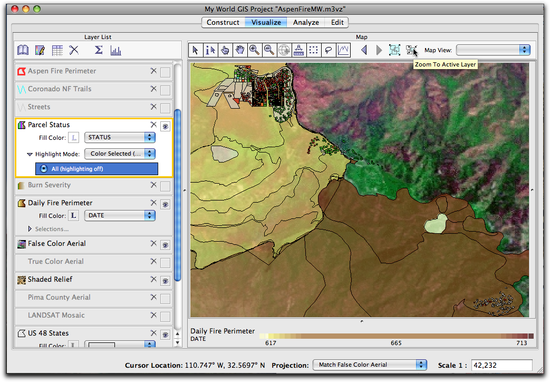
Task: Select the arrow pointer tool
Action: pyautogui.click(x=195, y=50)
